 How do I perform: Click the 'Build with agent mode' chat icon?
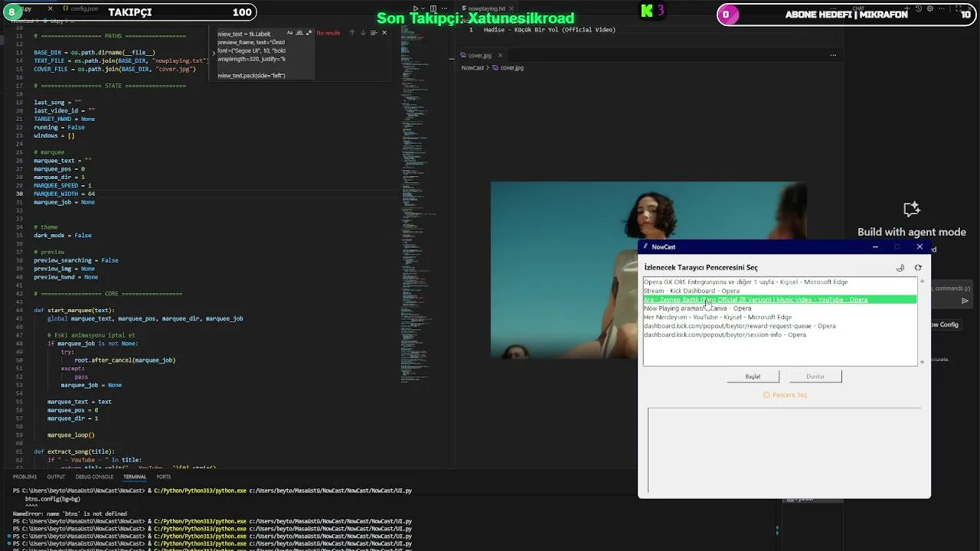pyautogui.click(x=911, y=210)
